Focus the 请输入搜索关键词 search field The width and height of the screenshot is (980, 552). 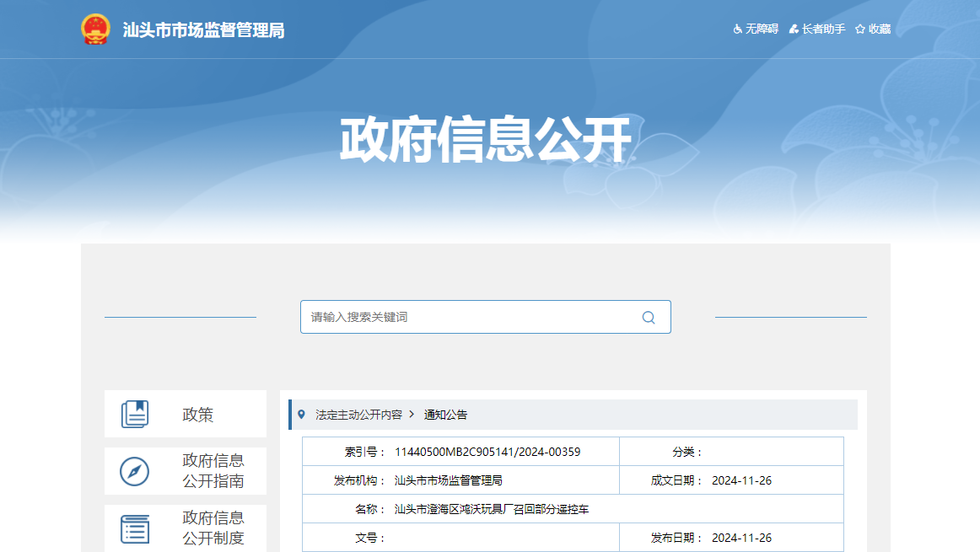tap(472, 317)
